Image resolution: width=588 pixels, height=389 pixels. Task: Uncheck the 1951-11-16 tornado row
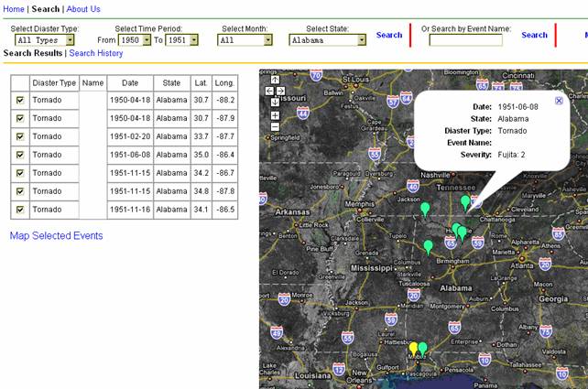pyautogui.click(x=20, y=210)
